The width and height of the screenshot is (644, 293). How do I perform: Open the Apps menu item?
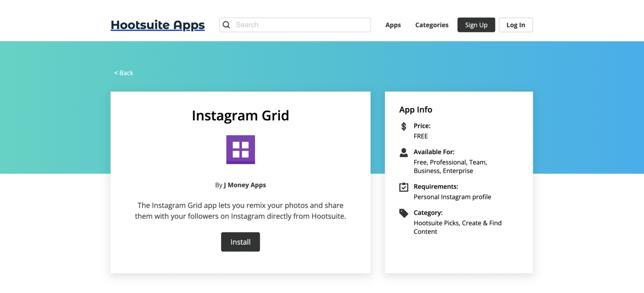393,25
